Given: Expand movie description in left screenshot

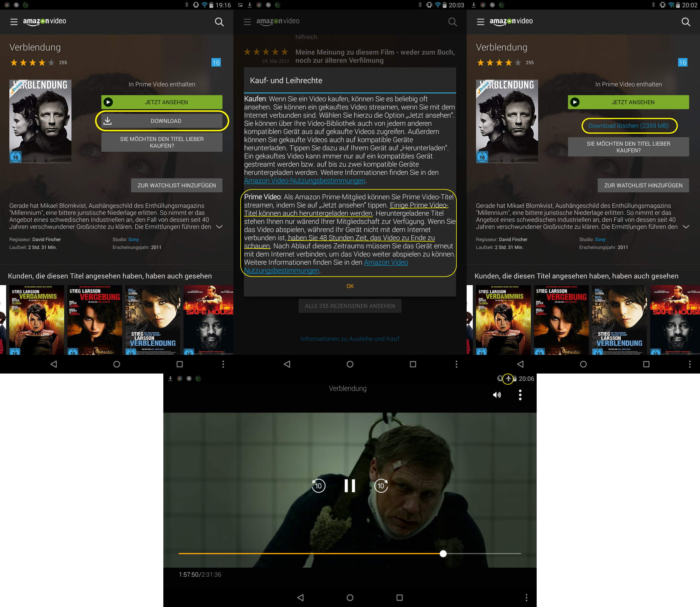Looking at the screenshot, I should tap(219, 227).
